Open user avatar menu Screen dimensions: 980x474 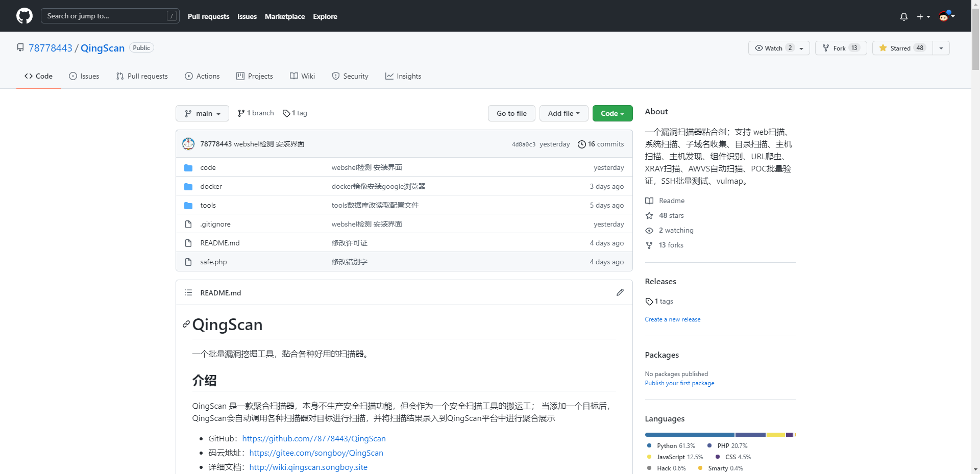coord(947,16)
